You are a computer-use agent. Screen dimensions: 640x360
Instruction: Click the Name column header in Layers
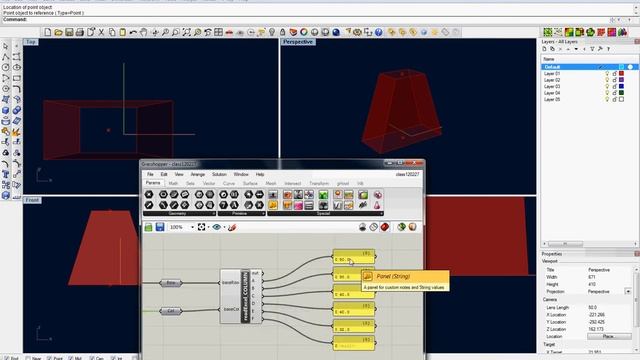click(x=549, y=59)
